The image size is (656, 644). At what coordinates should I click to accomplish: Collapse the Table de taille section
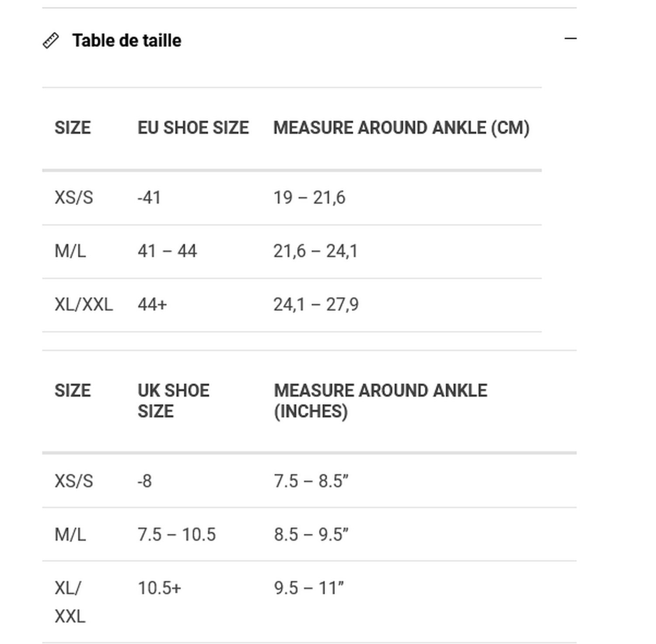pos(570,39)
